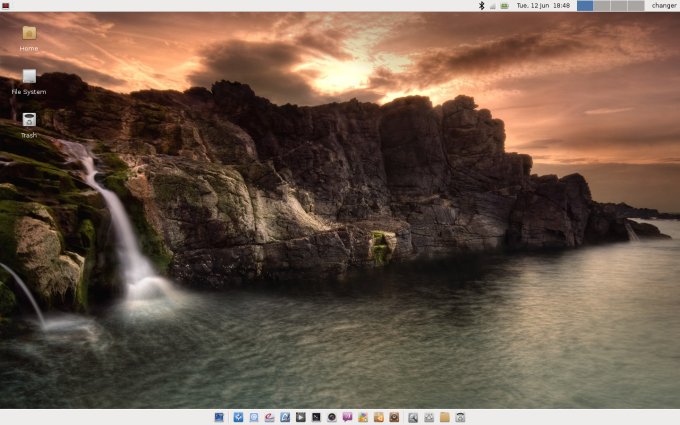680x425 pixels.
Task: Open the trash can icon in the dock
Action: point(460,417)
